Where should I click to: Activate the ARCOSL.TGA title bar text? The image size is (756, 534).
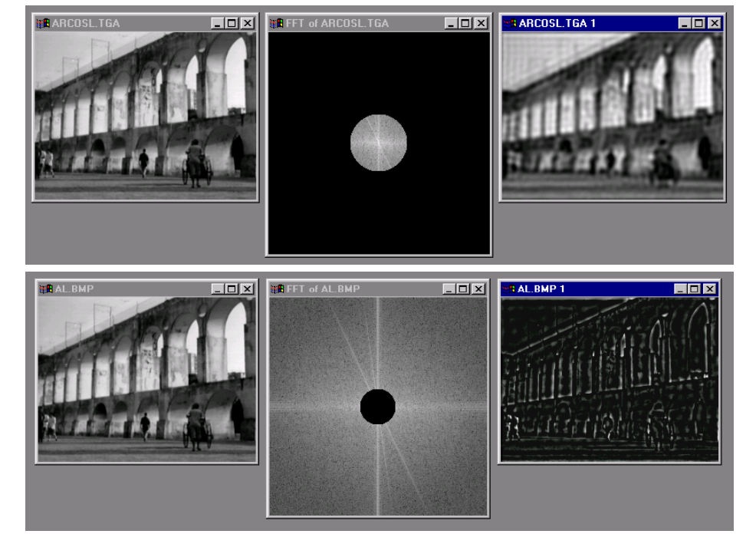tap(86, 23)
